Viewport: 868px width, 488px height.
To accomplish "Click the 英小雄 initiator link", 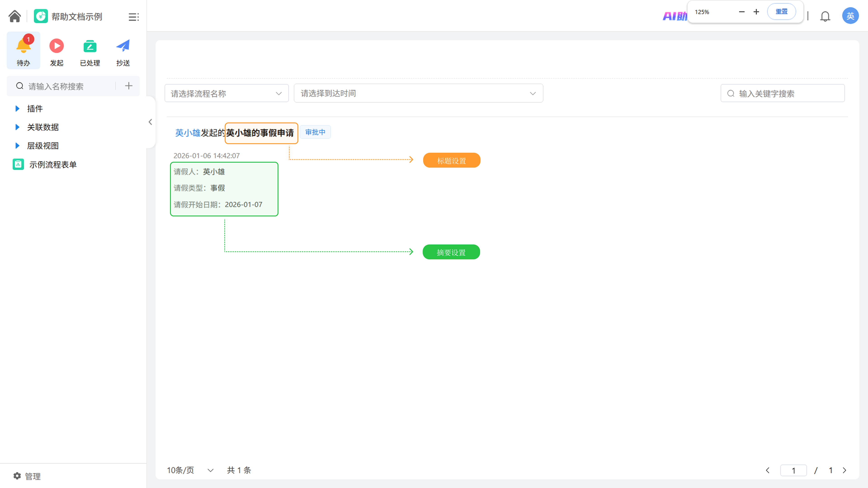I will (x=188, y=133).
